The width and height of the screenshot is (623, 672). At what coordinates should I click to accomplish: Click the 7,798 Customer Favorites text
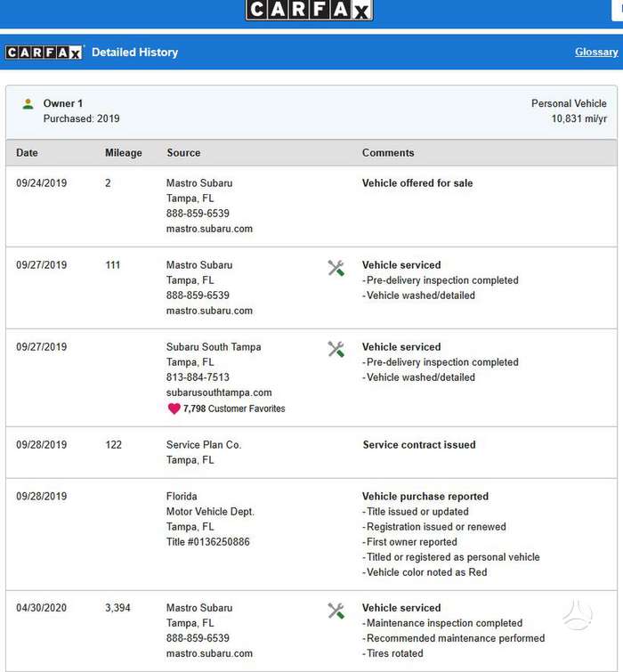coord(234,409)
